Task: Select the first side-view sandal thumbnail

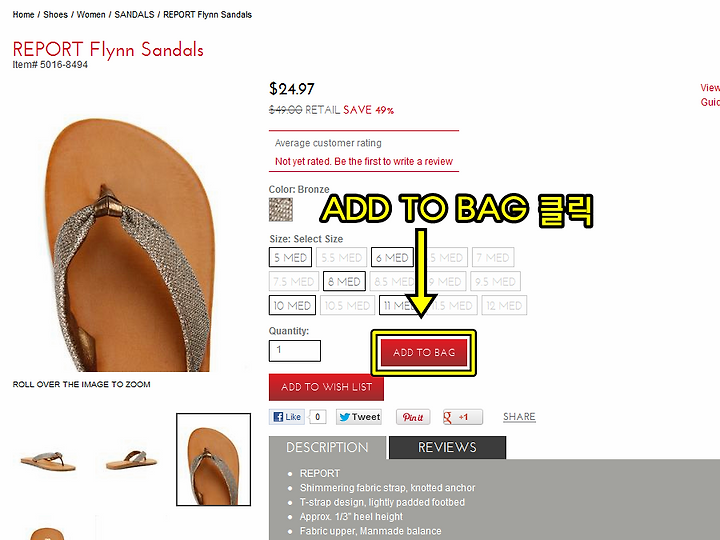Action: [48, 460]
